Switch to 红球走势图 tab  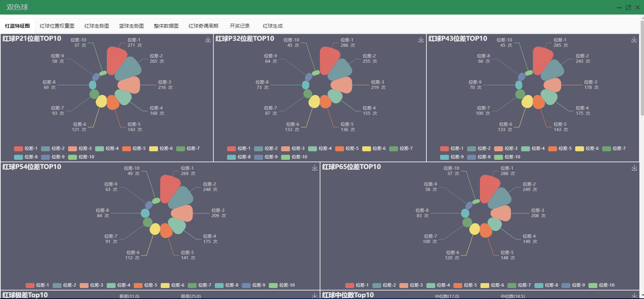point(97,26)
